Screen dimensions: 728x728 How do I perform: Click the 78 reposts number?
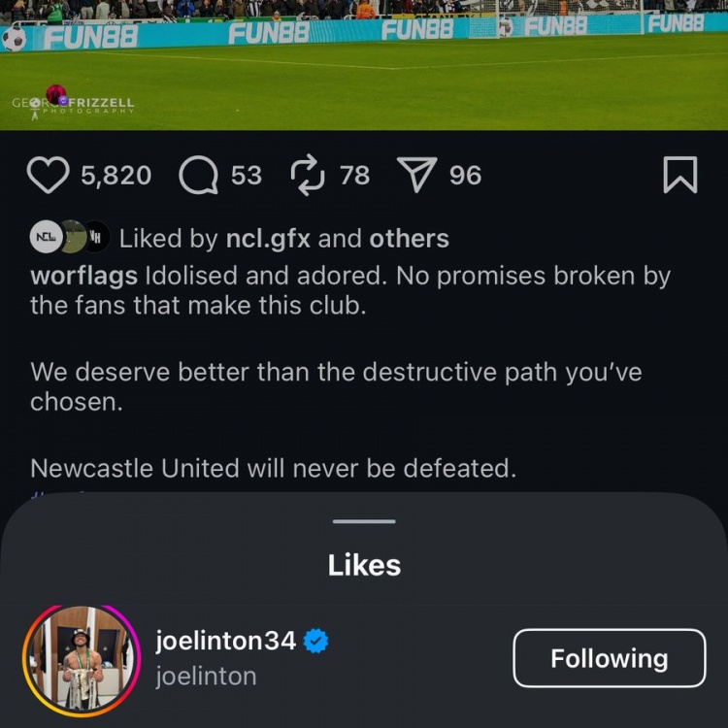[x=354, y=176]
